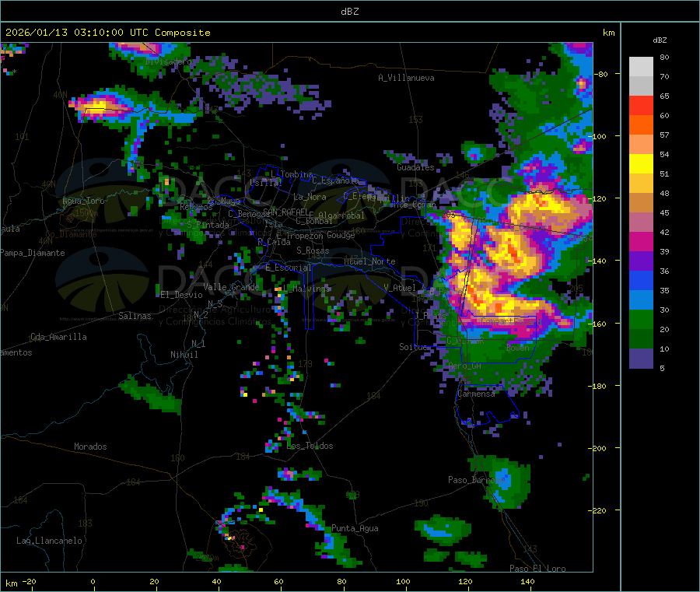Select the purple 36-39 dBZ legend band
Viewport: 700px width, 592px height.
(x=641, y=261)
